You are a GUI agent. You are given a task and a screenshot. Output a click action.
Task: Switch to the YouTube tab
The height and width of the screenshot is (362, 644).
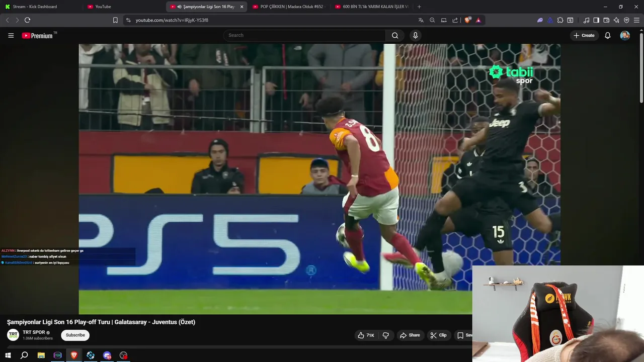tap(124, 7)
